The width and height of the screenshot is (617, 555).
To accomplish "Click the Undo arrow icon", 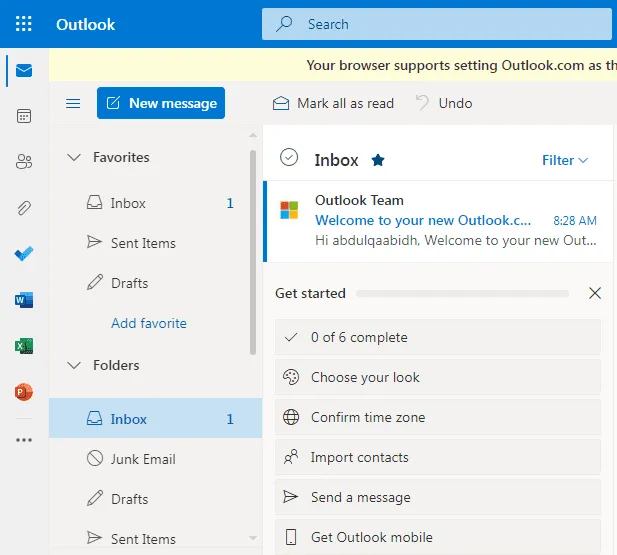I will click(422, 103).
